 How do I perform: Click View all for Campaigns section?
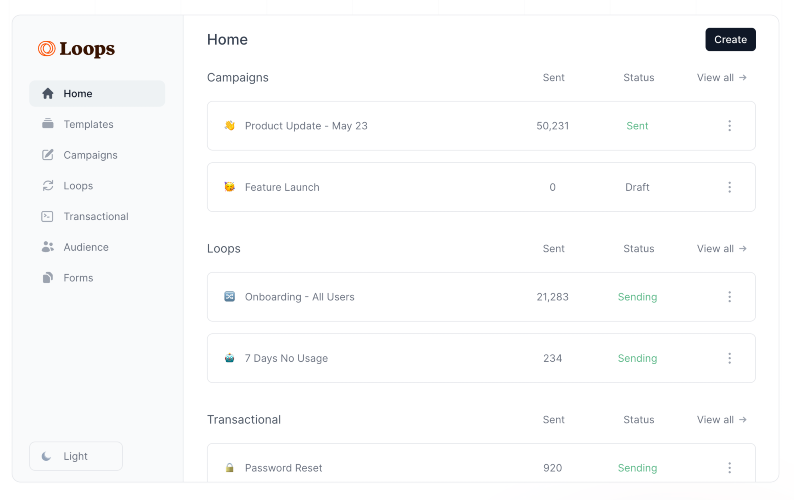tap(721, 78)
